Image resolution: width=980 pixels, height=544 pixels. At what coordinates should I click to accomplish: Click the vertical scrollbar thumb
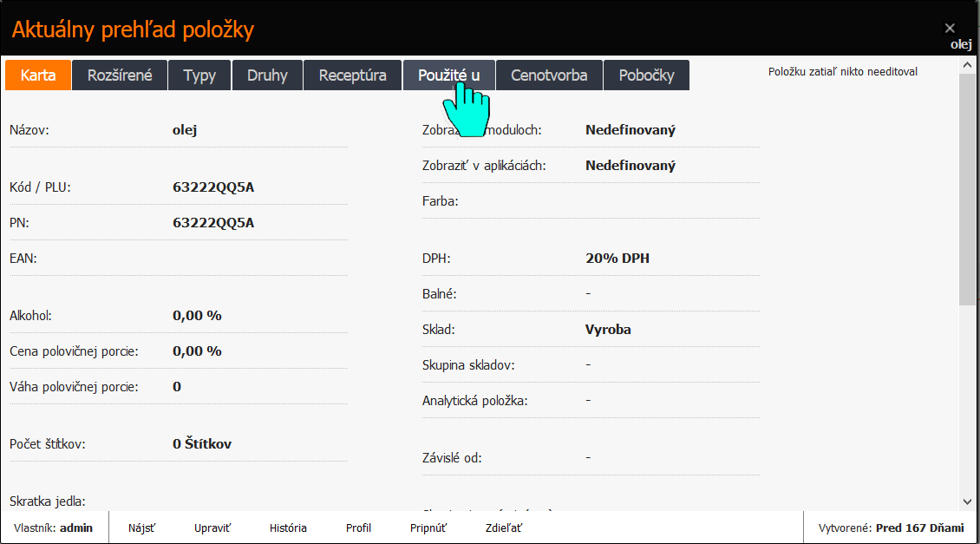[x=967, y=189]
